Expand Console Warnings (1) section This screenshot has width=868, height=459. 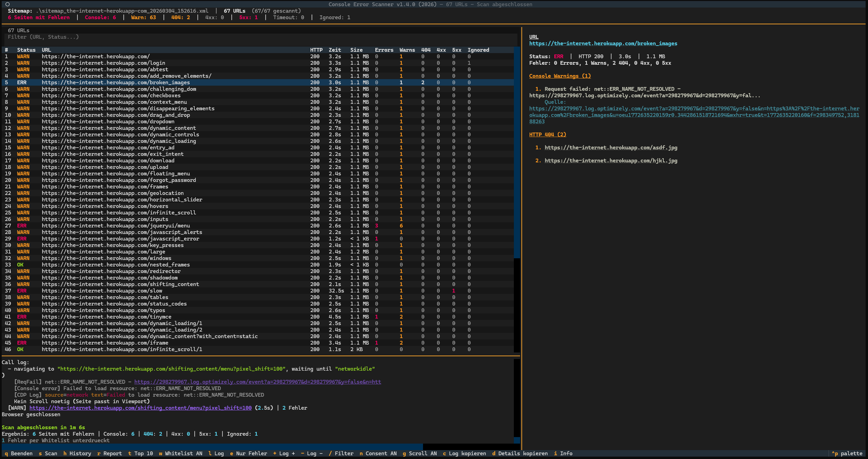(x=559, y=76)
